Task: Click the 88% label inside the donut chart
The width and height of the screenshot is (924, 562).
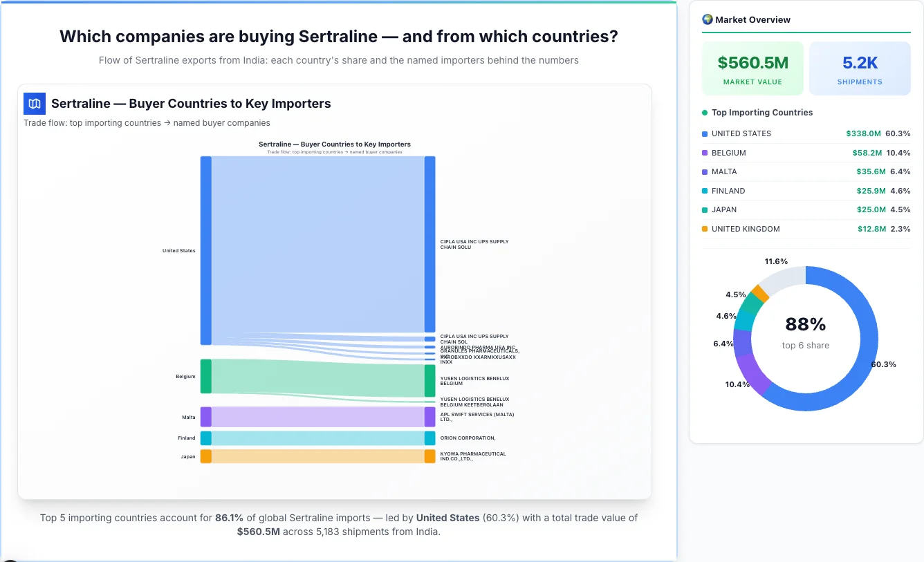Action: tap(805, 324)
